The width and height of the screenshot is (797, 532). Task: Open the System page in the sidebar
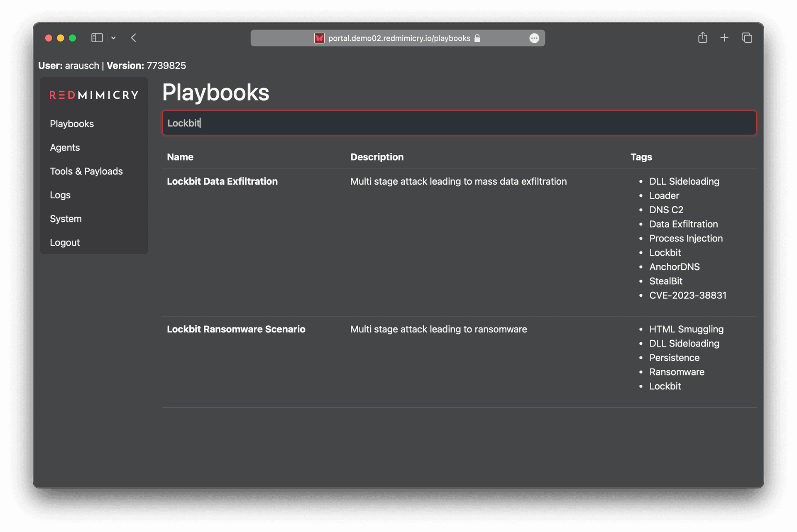pyautogui.click(x=66, y=219)
